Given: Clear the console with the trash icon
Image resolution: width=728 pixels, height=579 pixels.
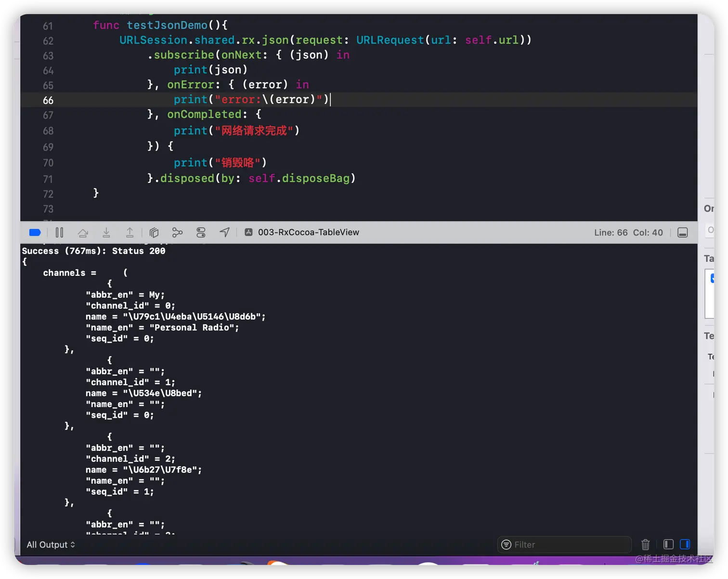Looking at the screenshot, I should point(645,544).
